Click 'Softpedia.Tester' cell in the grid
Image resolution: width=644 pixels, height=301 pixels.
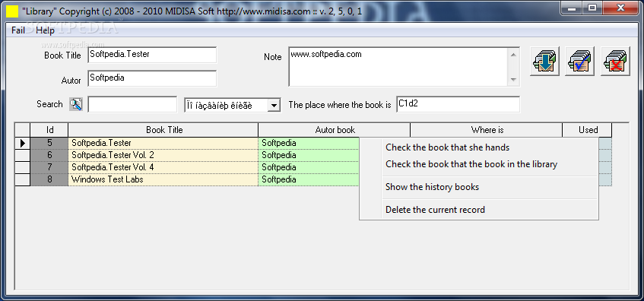pyautogui.click(x=163, y=144)
